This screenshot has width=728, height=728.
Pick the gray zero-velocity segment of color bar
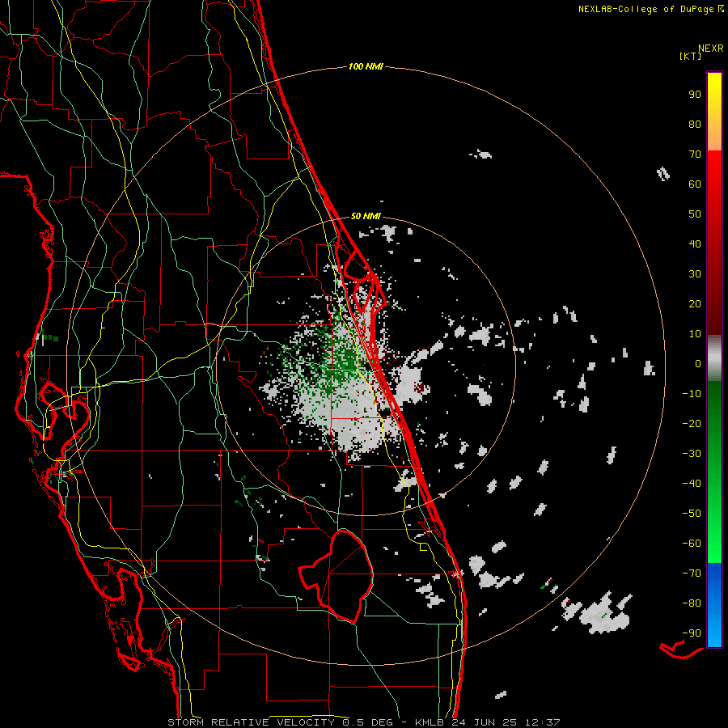point(714,358)
